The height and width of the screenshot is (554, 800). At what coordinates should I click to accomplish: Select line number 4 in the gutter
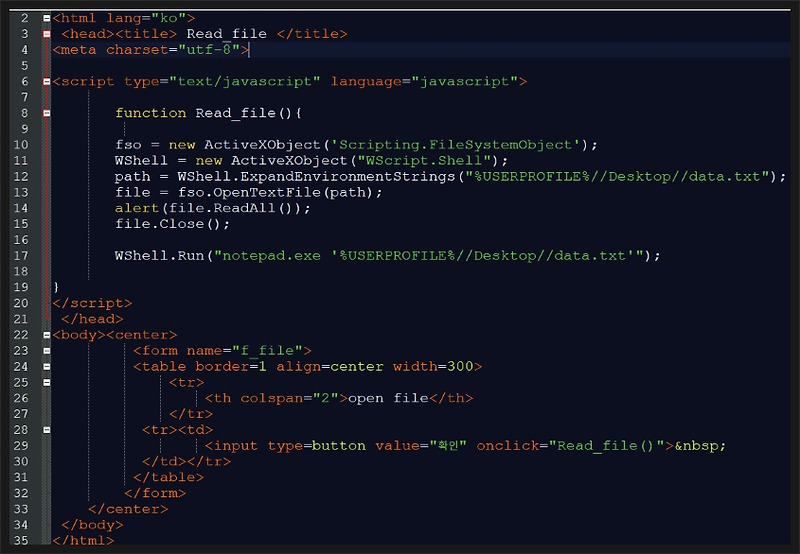[24, 50]
